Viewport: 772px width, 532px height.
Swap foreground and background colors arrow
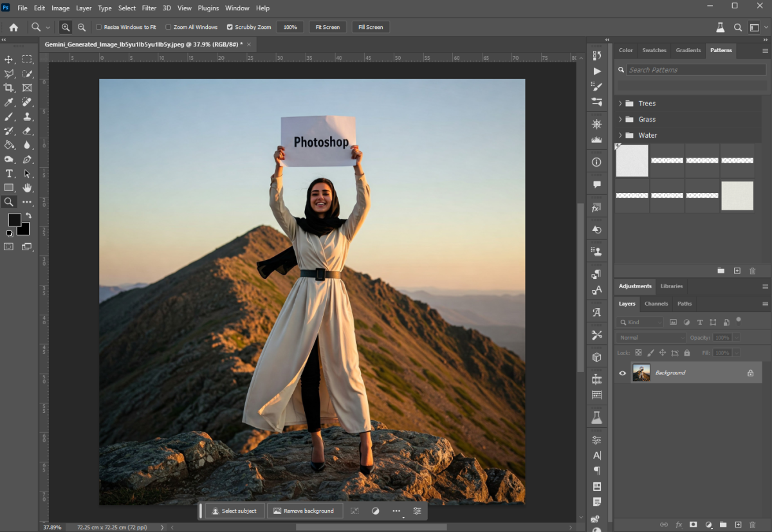pos(28,216)
